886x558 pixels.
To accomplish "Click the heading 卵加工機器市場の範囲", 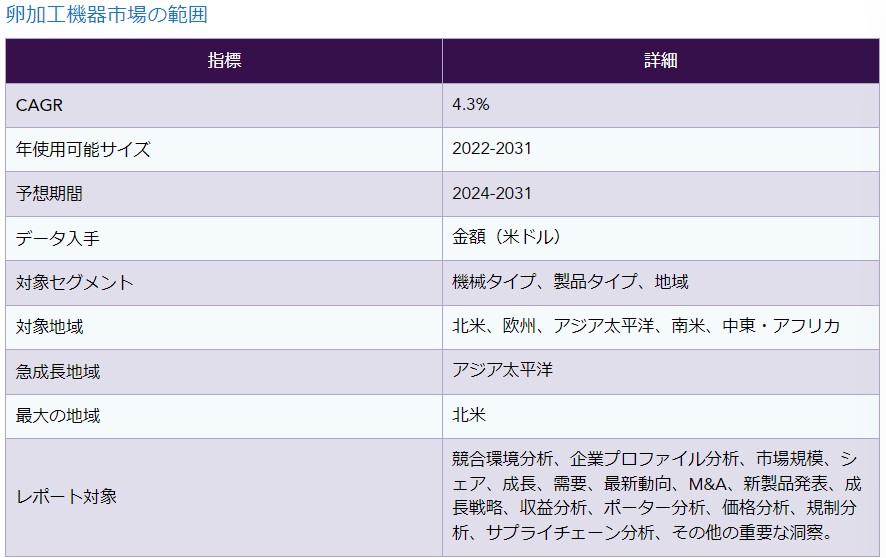I will point(106,14).
